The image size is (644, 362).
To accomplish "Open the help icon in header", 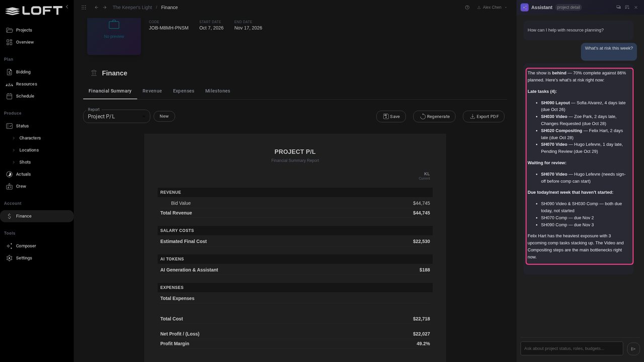I will [467, 8].
